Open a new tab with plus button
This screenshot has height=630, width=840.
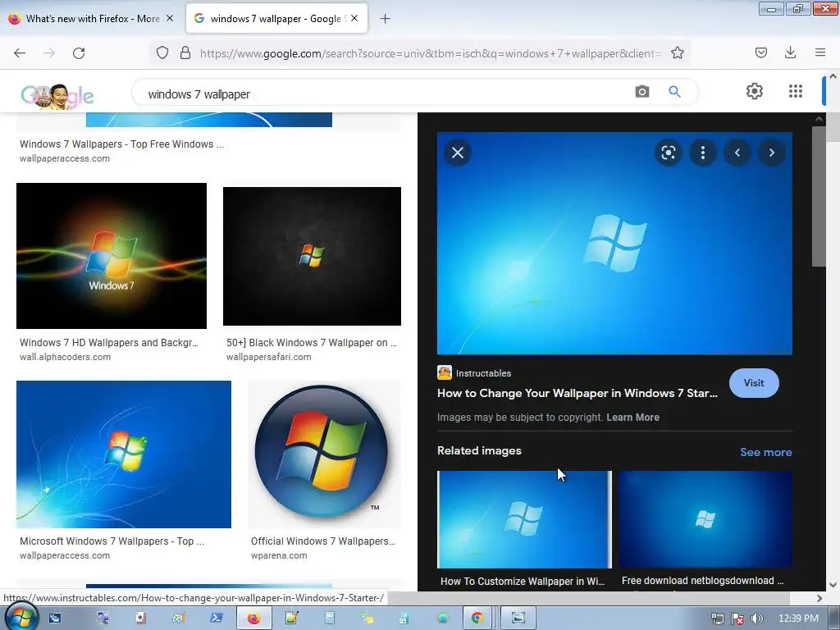pos(385,19)
